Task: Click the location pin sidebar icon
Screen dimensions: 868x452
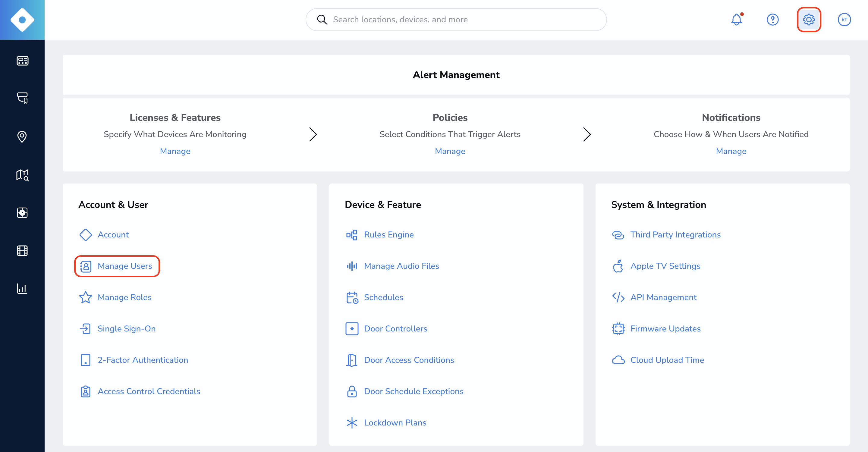Action: (x=22, y=137)
